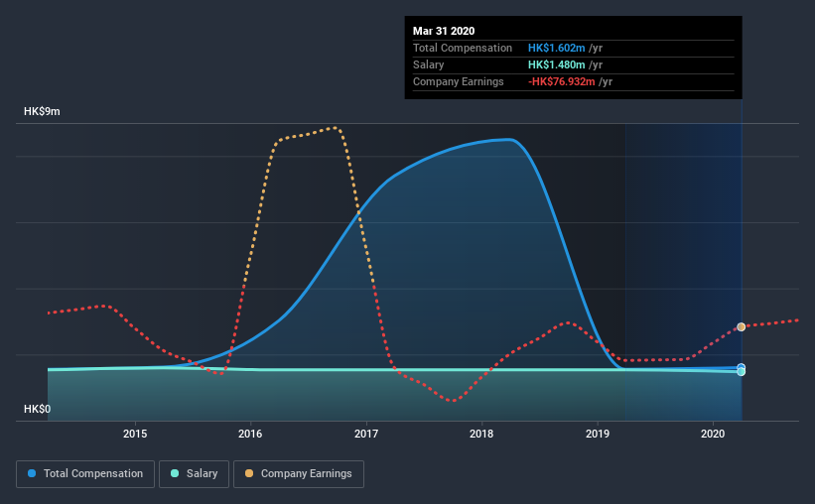This screenshot has width=815, height=504.
Task: Click the Company Earnings row label in tooltip
Action: [x=459, y=81]
